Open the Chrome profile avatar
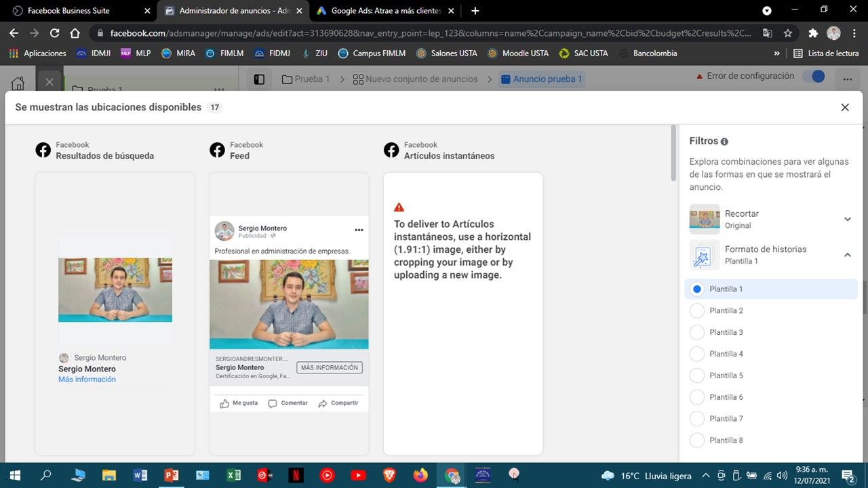Viewport: 868px width, 488px height. click(833, 33)
